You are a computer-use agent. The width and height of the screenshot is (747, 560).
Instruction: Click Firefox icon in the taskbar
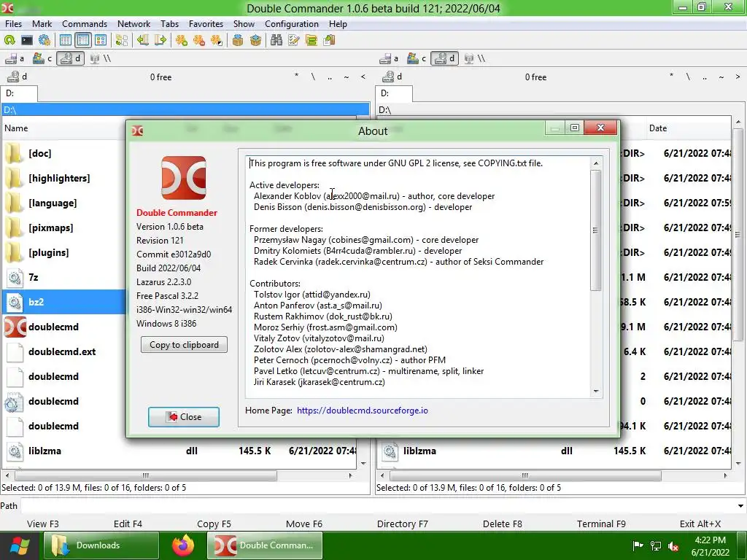click(x=183, y=545)
